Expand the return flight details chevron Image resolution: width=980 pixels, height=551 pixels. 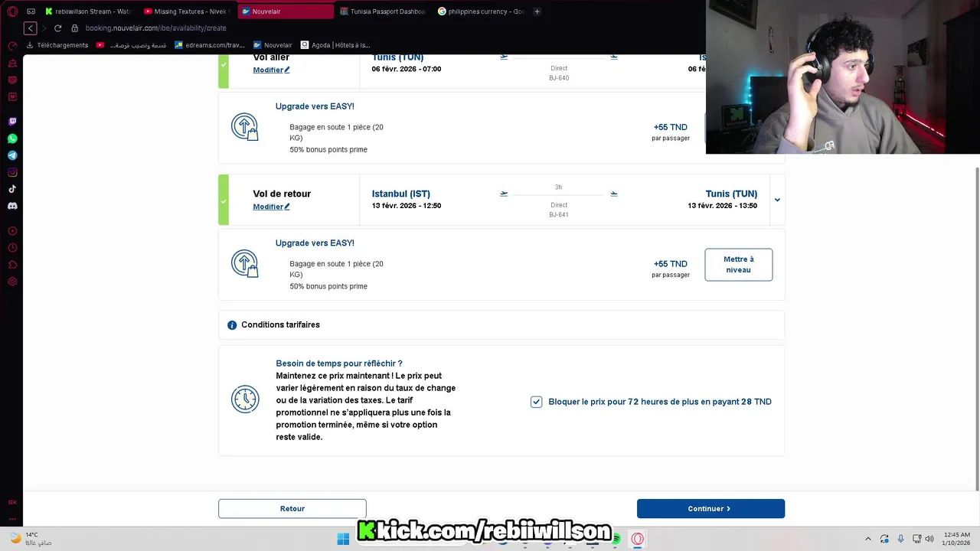click(x=777, y=200)
